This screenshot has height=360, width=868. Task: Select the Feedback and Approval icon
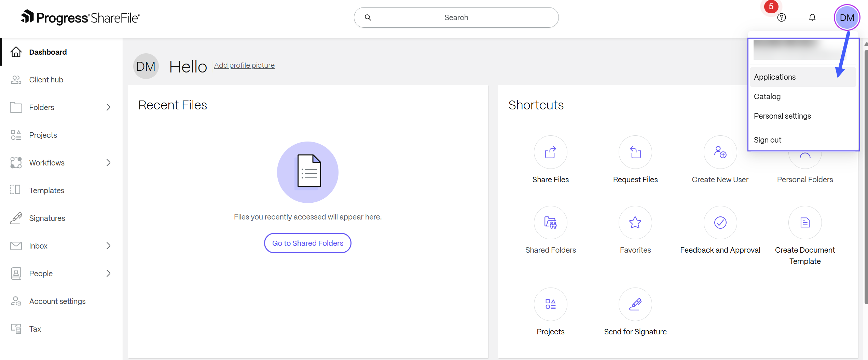[x=720, y=222]
